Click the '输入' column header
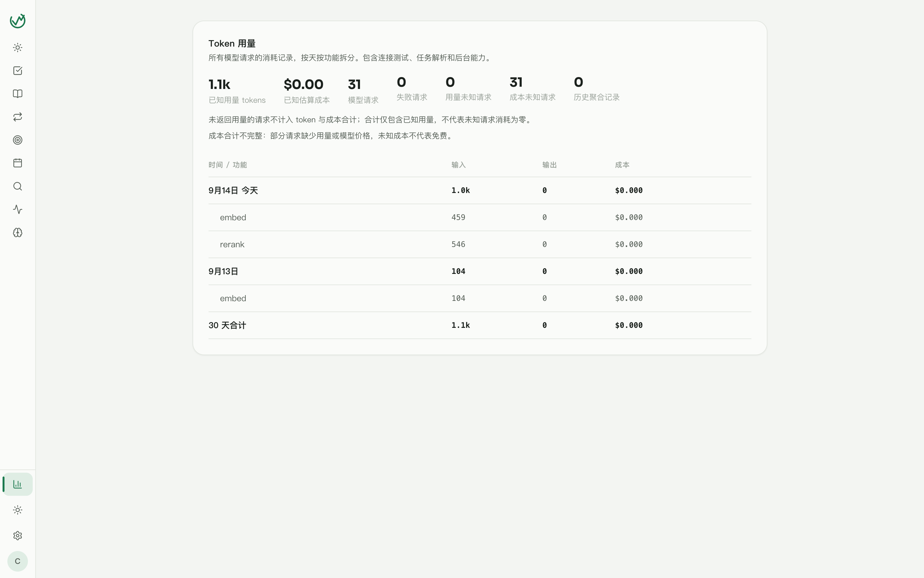The width and height of the screenshot is (924, 578). (458, 165)
